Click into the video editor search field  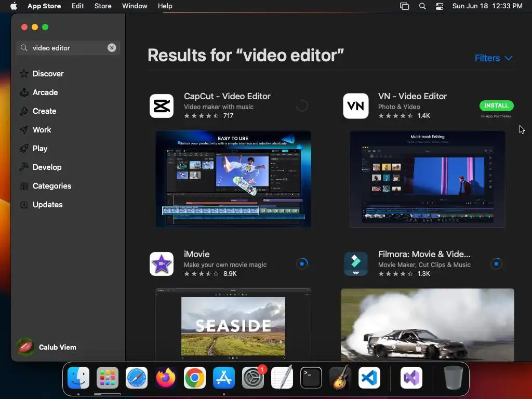click(x=68, y=48)
